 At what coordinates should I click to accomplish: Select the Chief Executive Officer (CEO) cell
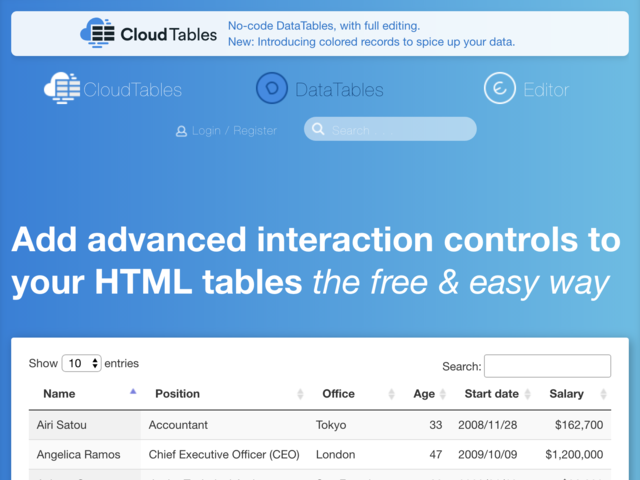[x=224, y=454]
